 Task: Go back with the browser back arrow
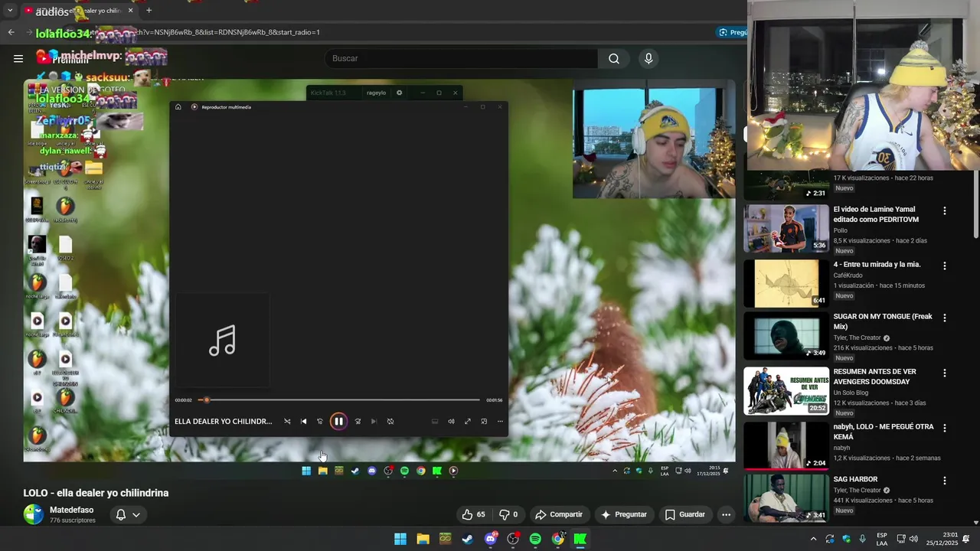[x=11, y=32]
